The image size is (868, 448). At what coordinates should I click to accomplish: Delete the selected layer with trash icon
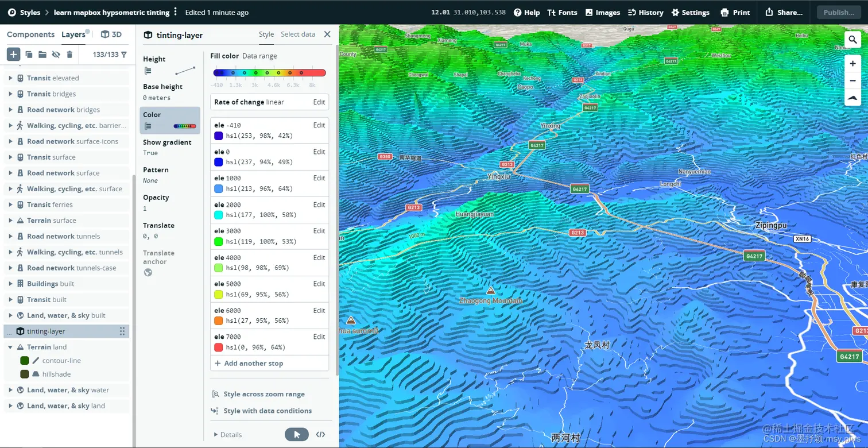69,55
